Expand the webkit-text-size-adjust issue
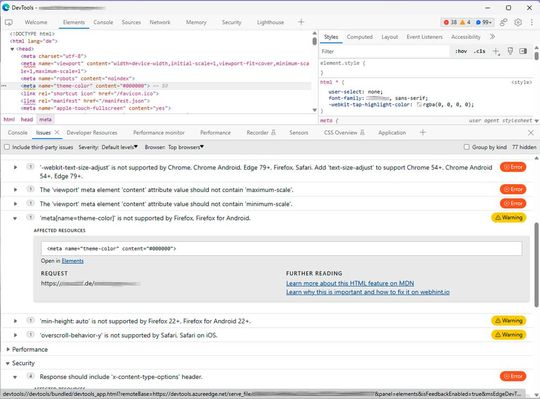Viewport: 540px width, 399px height. click(15, 167)
